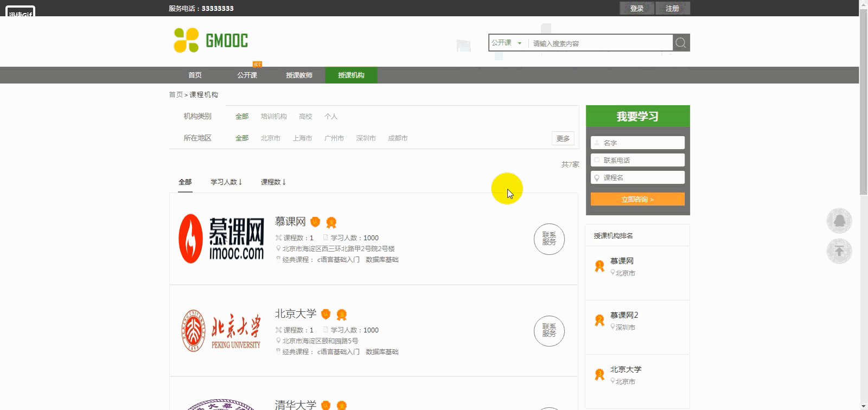Open c语言基础入门 course under 慕课网

(x=338, y=260)
